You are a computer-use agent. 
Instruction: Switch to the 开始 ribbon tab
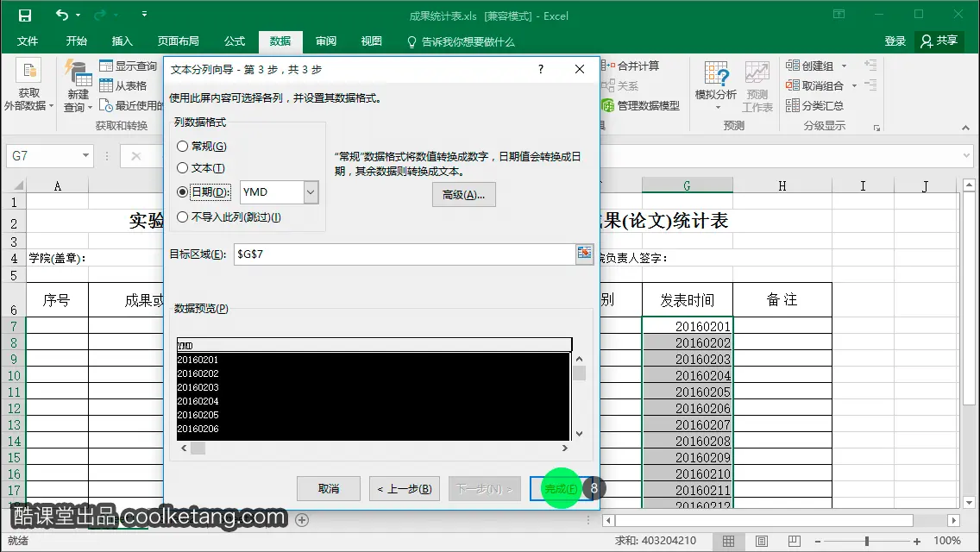(x=76, y=41)
